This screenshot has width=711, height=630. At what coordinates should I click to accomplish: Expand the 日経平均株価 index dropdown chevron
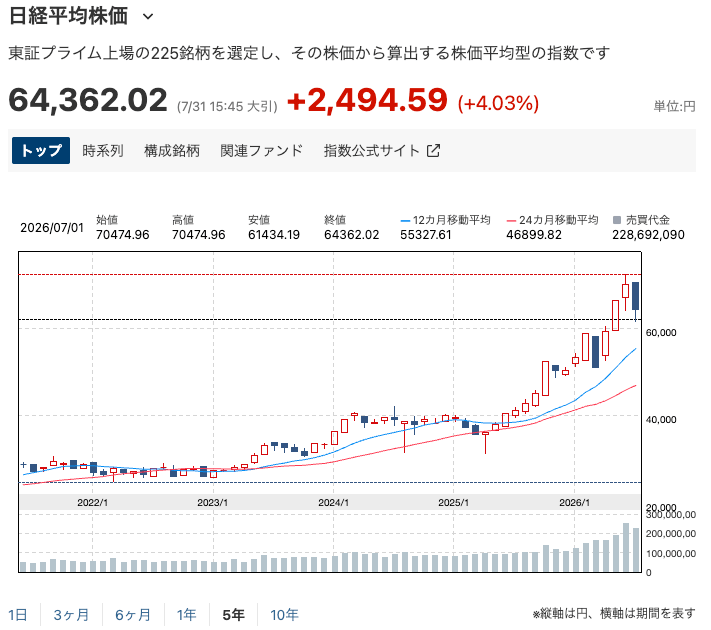[x=148, y=17]
